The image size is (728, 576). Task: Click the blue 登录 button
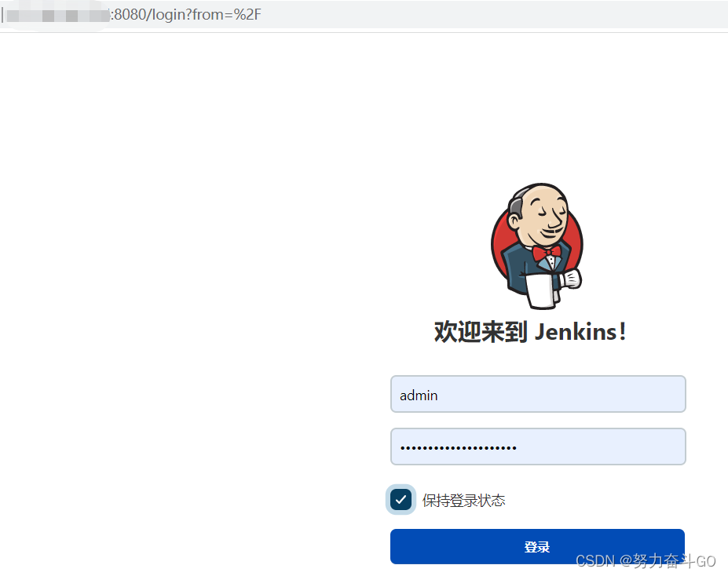[537, 546]
